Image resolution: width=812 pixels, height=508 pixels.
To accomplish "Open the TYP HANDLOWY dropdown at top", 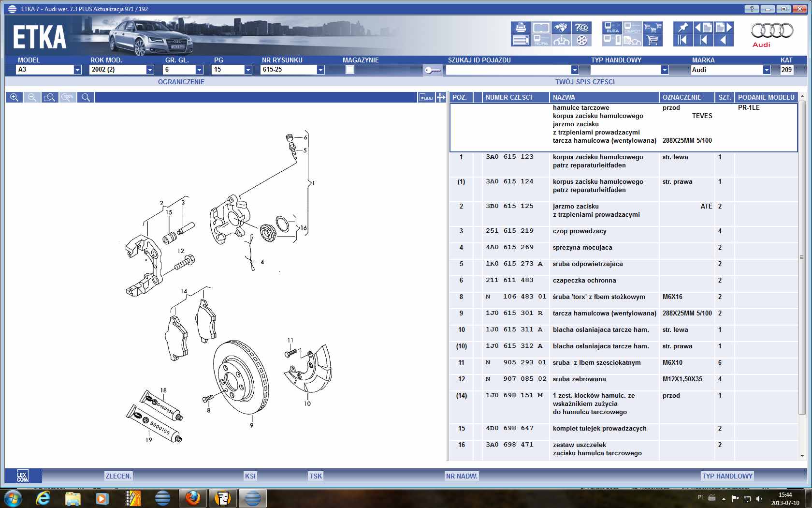I will (665, 70).
